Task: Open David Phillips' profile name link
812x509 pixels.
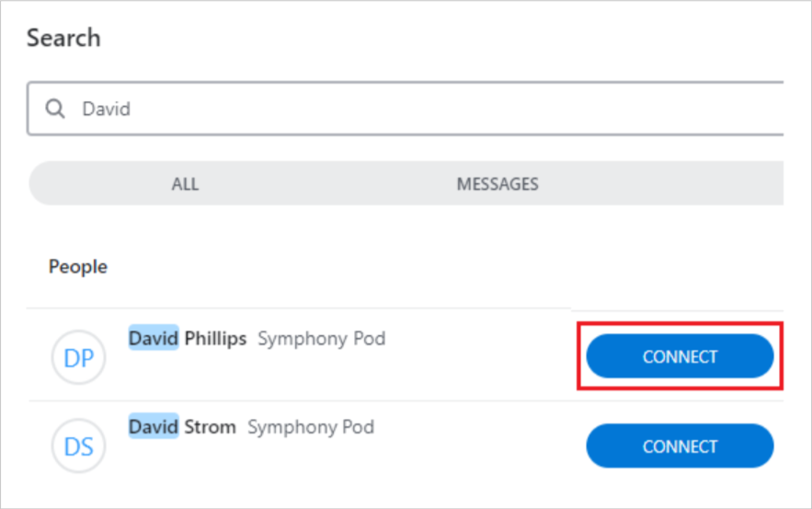Action: (188, 339)
